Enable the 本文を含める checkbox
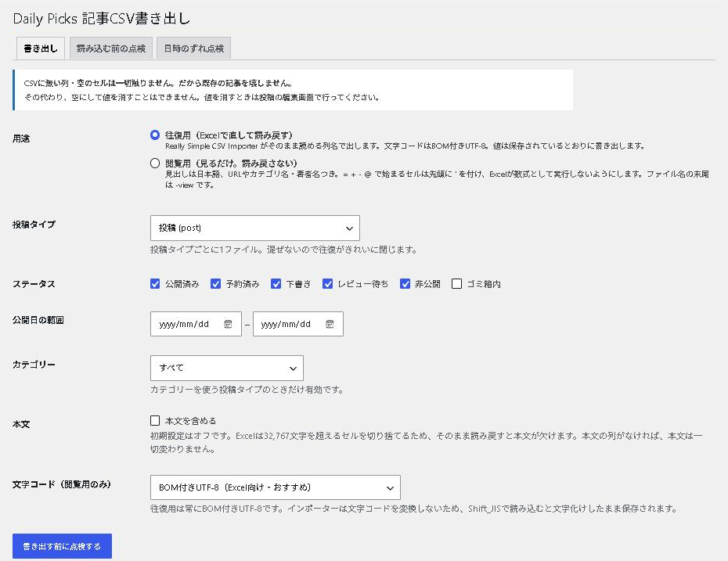Viewport: 728px width, 561px height. coord(155,420)
